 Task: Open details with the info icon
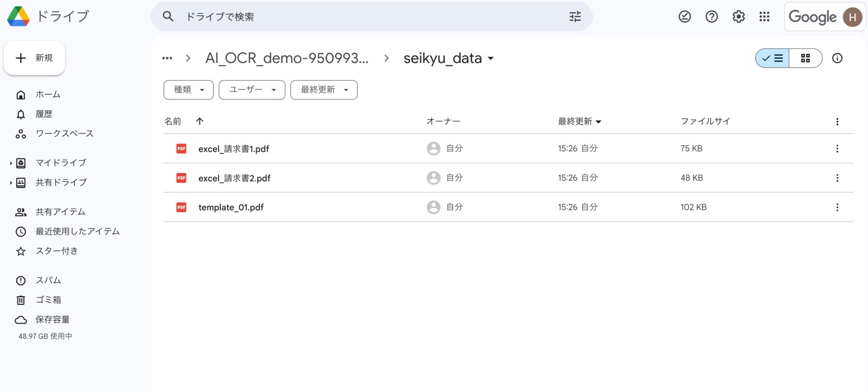pyautogui.click(x=837, y=58)
